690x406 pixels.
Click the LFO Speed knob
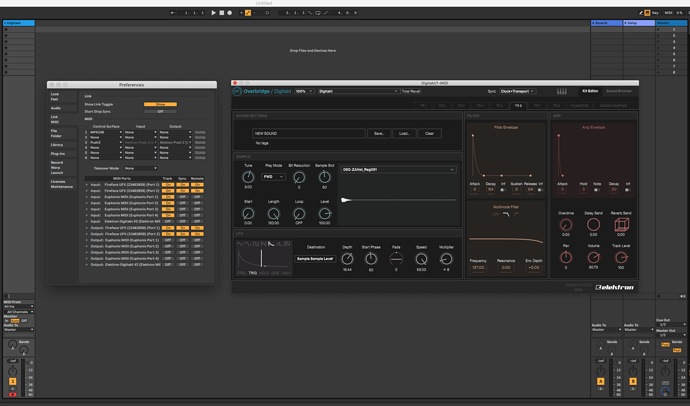click(421, 259)
